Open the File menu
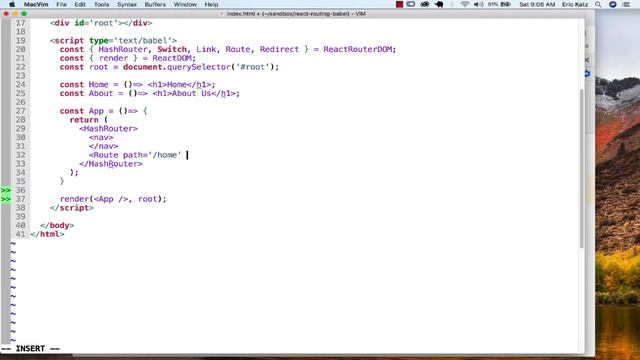 [x=61, y=4]
